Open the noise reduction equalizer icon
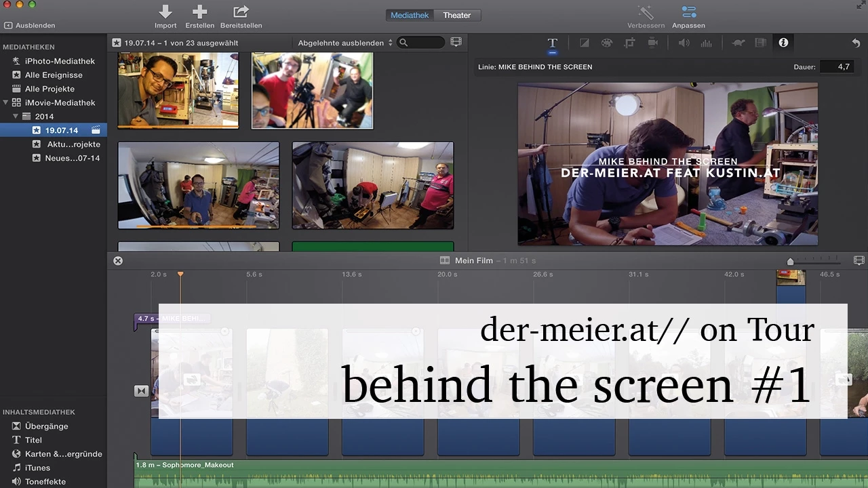Screen dimensions: 868x488 pyautogui.click(x=706, y=43)
